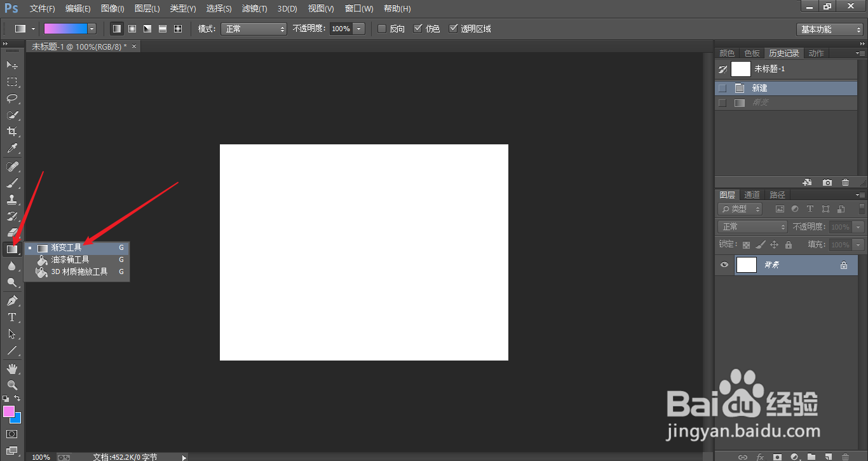Select the Horizontal Type tool

point(12,317)
